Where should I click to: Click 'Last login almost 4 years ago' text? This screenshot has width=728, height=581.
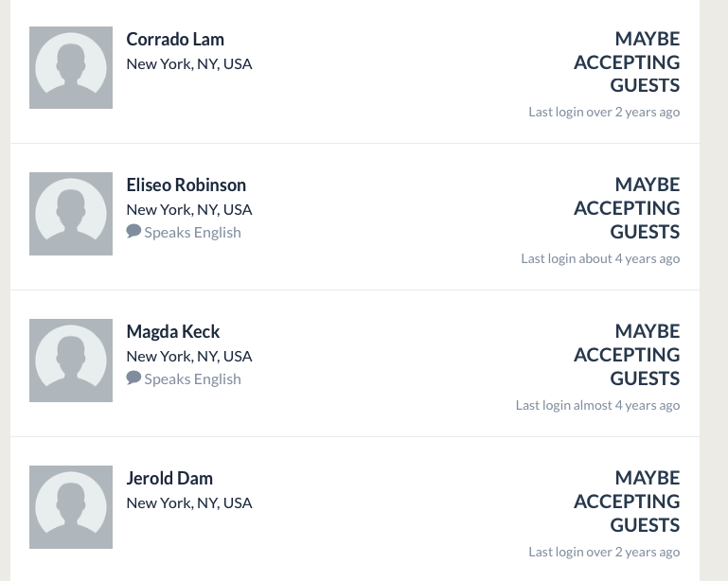[x=597, y=405]
